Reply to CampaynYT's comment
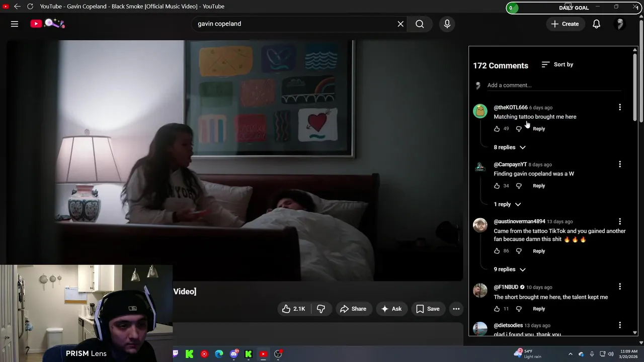Screen dimensions: 644x362 pos(539,186)
